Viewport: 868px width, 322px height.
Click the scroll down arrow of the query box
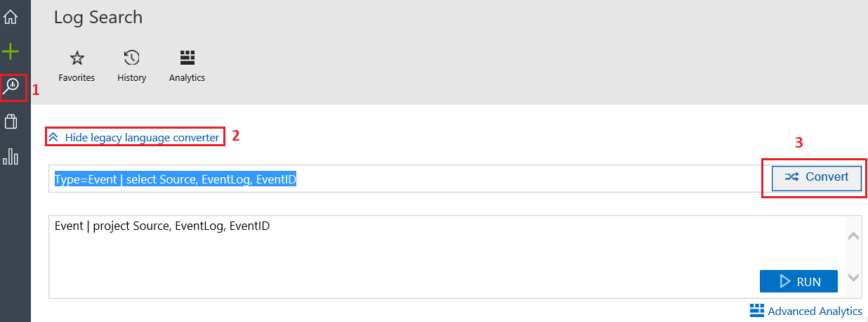(854, 278)
